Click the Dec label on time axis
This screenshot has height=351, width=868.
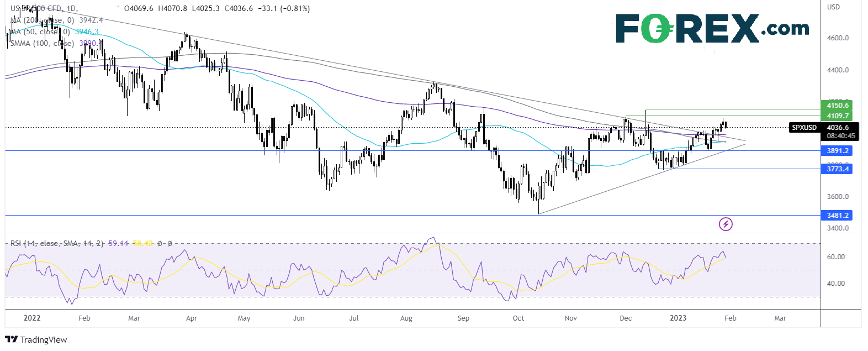point(626,318)
